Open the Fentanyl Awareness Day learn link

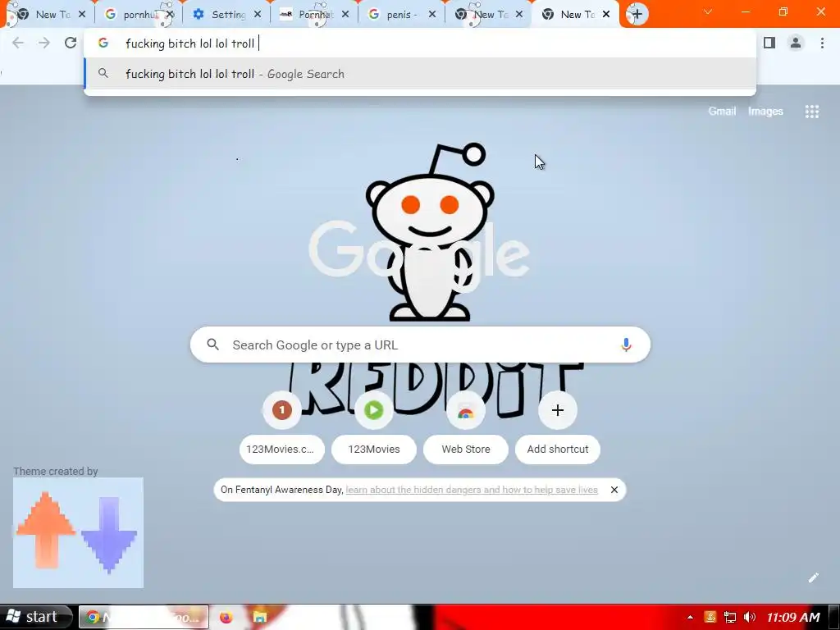point(472,490)
